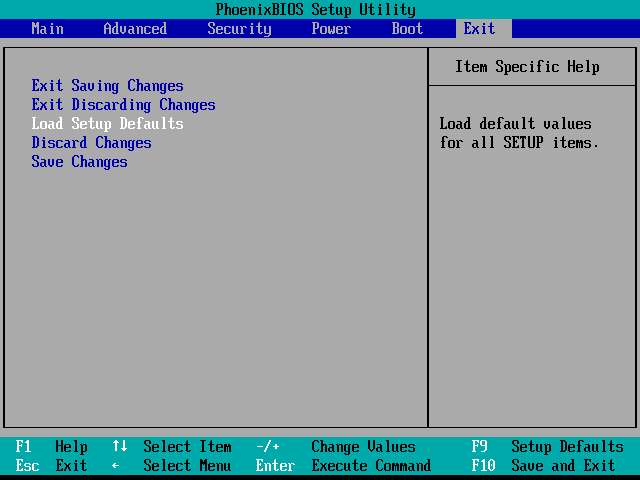Image resolution: width=640 pixels, height=480 pixels.
Task: Select Exit Discarding Changes entry
Action: (x=123, y=105)
